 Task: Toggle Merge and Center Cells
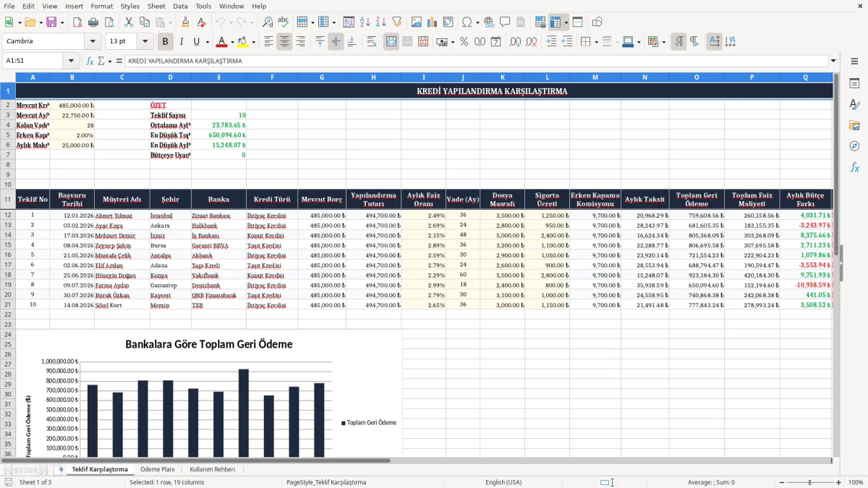click(391, 42)
